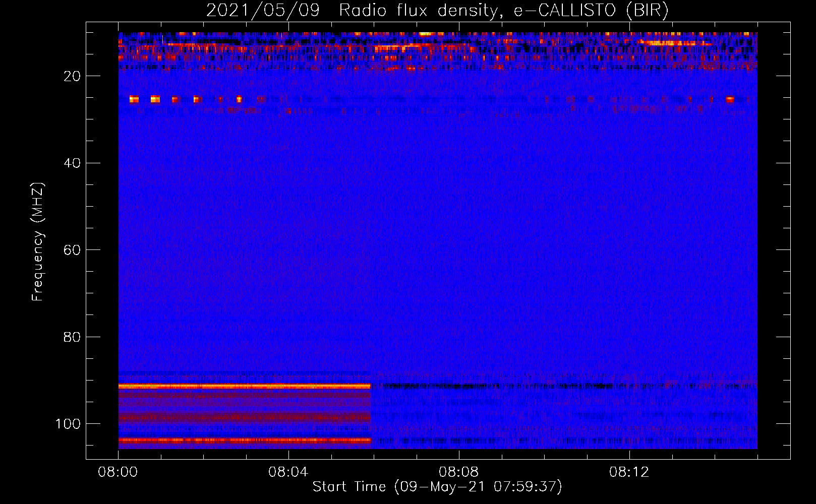Click the '100' frequency tick label
Image resolution: width=816 pixels, height=504 pixels.
click(68, 424)
